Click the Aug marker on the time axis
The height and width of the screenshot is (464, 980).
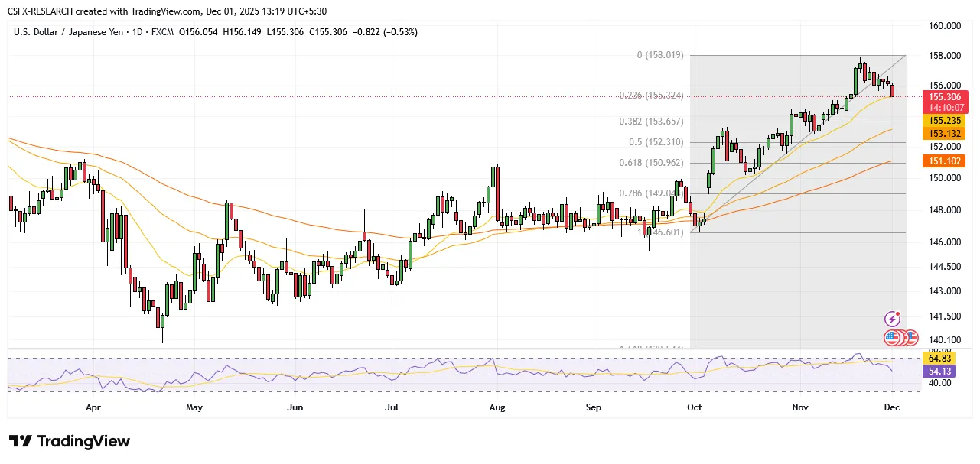tap(497, 408)
